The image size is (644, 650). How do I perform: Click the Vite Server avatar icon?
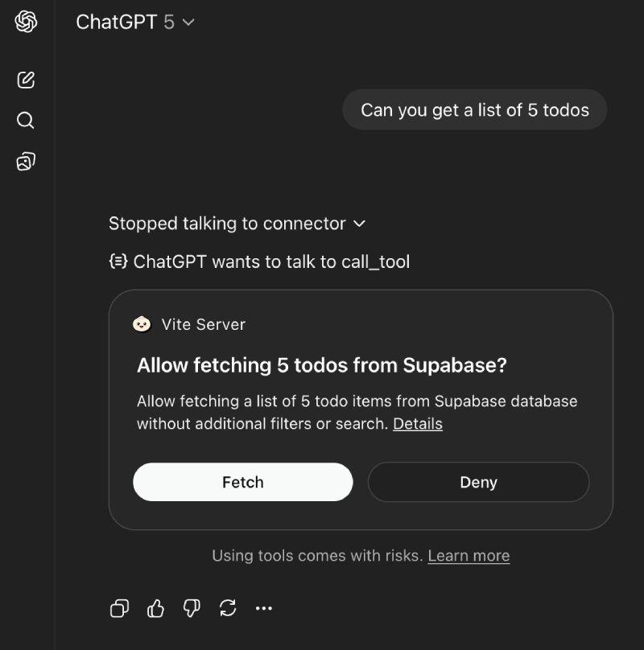point(142,324)
